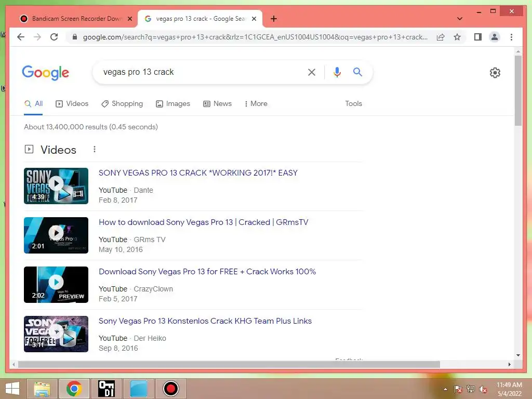This screenshot has height=399, width=532.
Task: Open Google quick settings gear
Action: click(495, 73)
